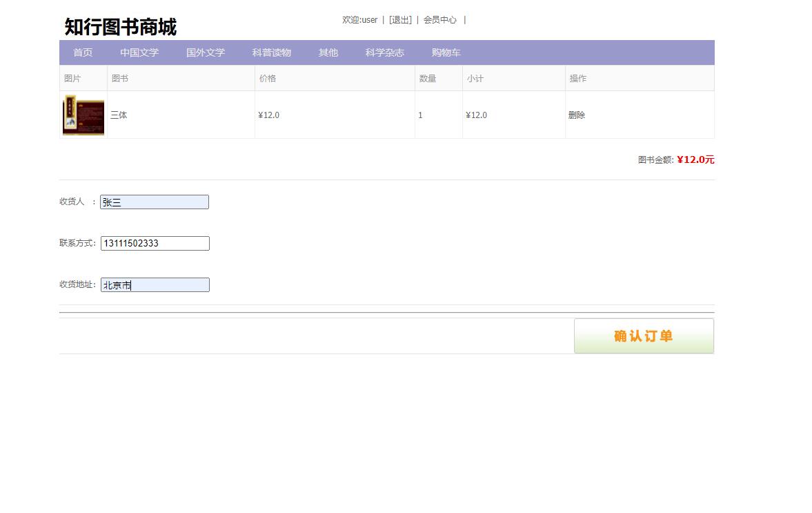Open the 国外文学 category tab
812x513 pixels.
(x=205, y=52)
